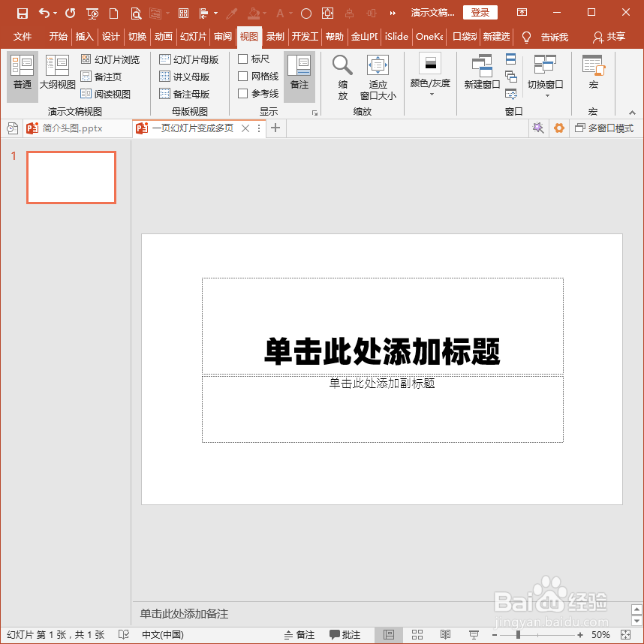Select slide 1 thumbnail in the pane
Screen dimensions: 644x644
(x=71, y=177)
